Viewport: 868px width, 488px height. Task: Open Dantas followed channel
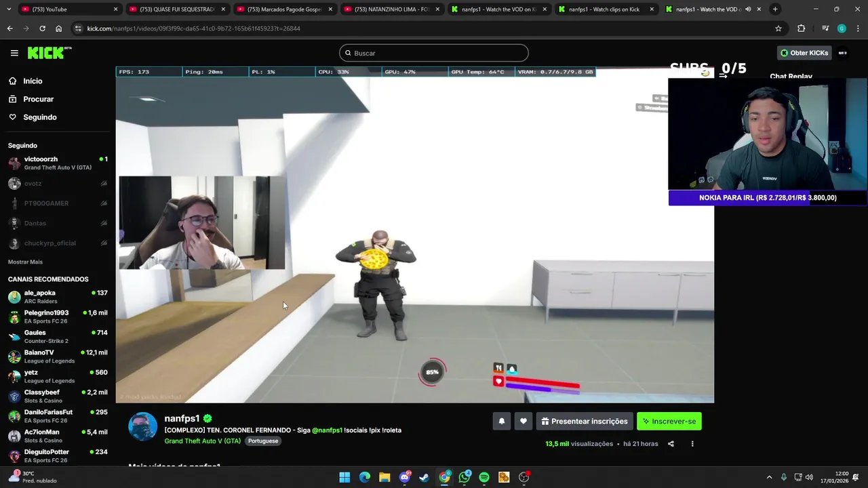point(58,223)
